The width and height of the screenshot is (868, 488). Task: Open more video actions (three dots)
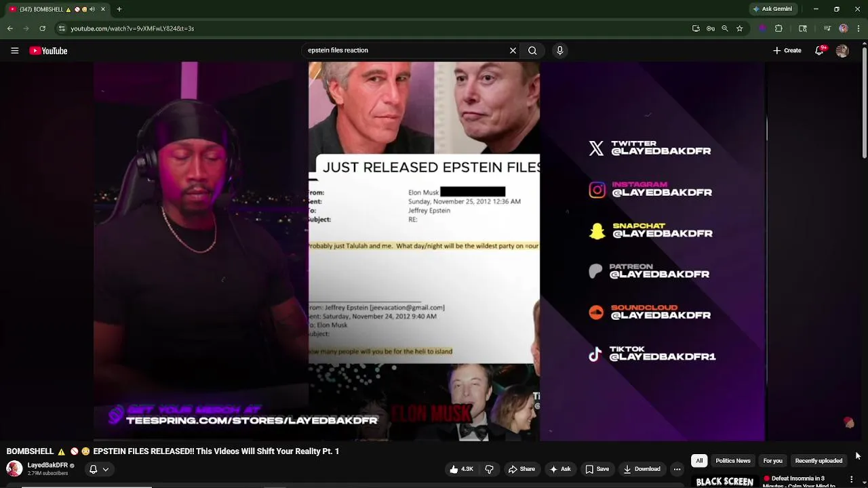(677, 469)
